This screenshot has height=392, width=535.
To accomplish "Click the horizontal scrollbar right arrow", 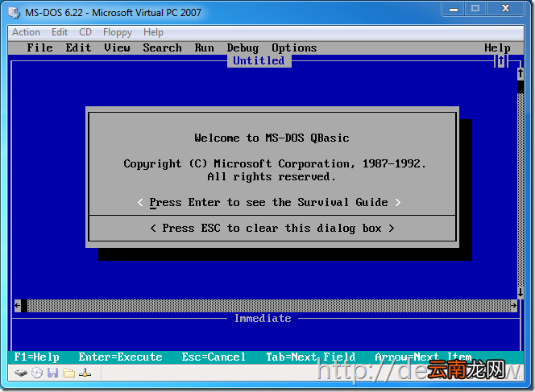I will pyautogui.click(x=514, y=306).
